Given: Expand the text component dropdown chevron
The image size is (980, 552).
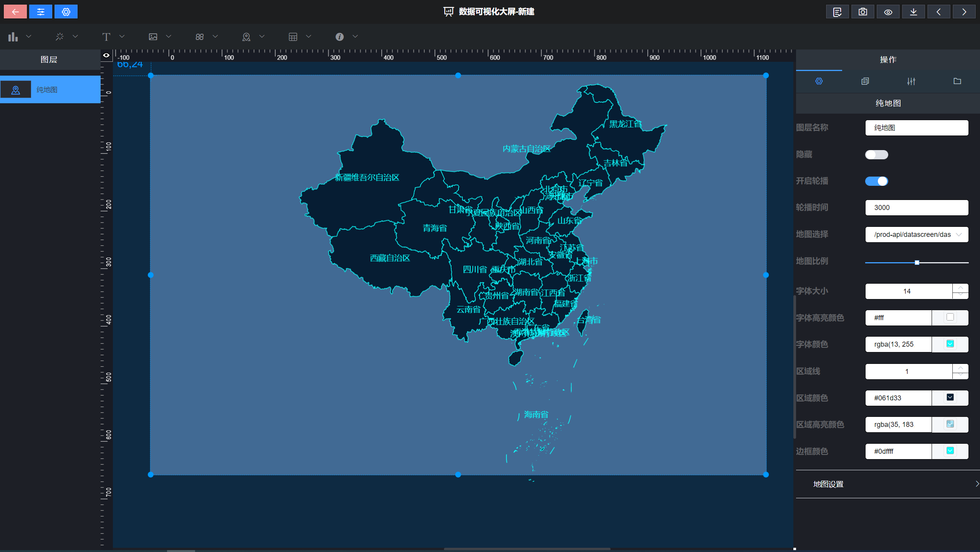Looking at the screenshot, I should click(122, 36).
